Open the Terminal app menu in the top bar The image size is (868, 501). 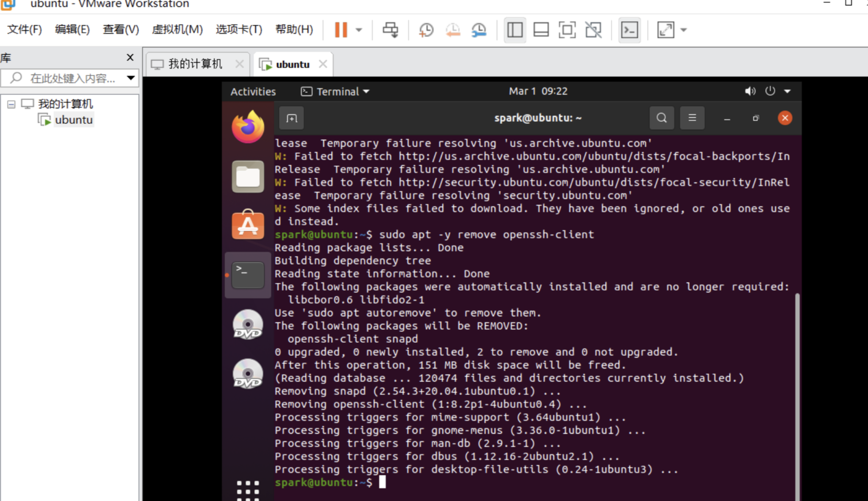point(333,91)
